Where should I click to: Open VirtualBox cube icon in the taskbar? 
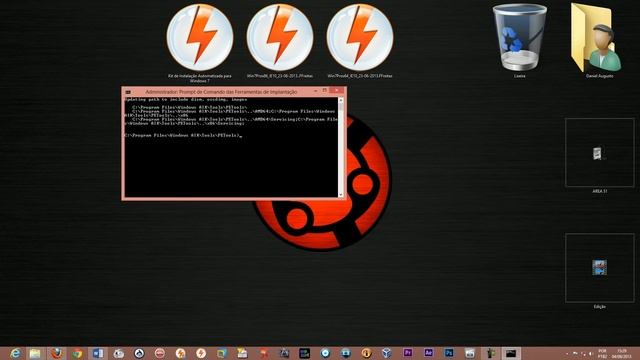[x=387, y=353]
